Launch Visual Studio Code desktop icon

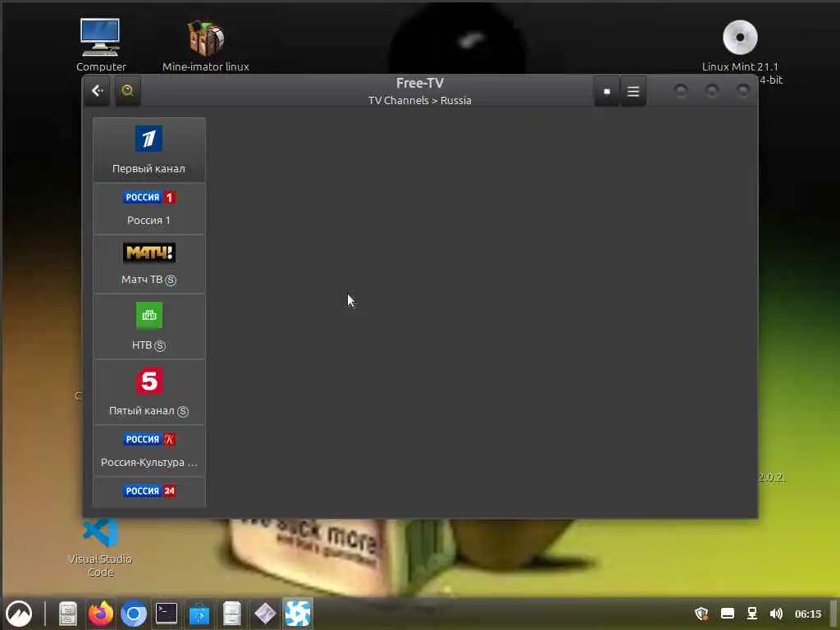(100, 547)
